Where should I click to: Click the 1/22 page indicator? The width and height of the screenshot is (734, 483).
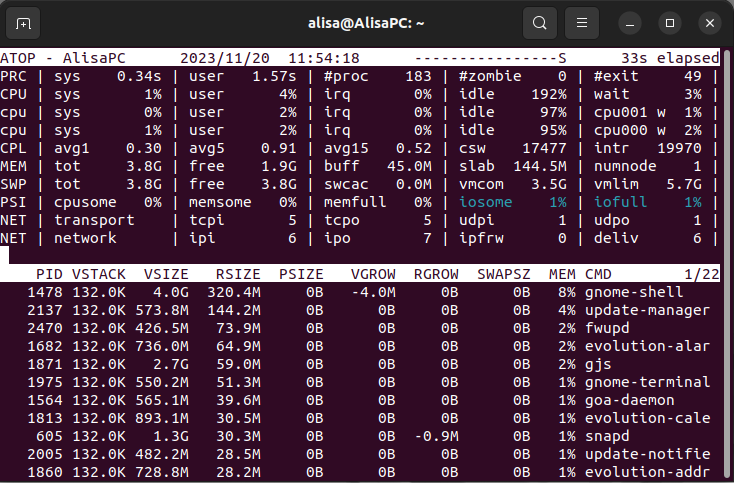tap(702, 274)
